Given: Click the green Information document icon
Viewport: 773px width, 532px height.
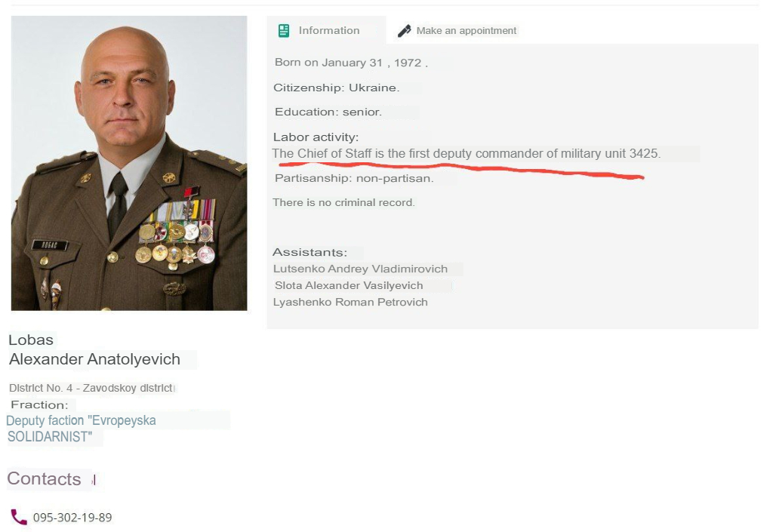Looking at the screenshot, I should pos(284,30).
